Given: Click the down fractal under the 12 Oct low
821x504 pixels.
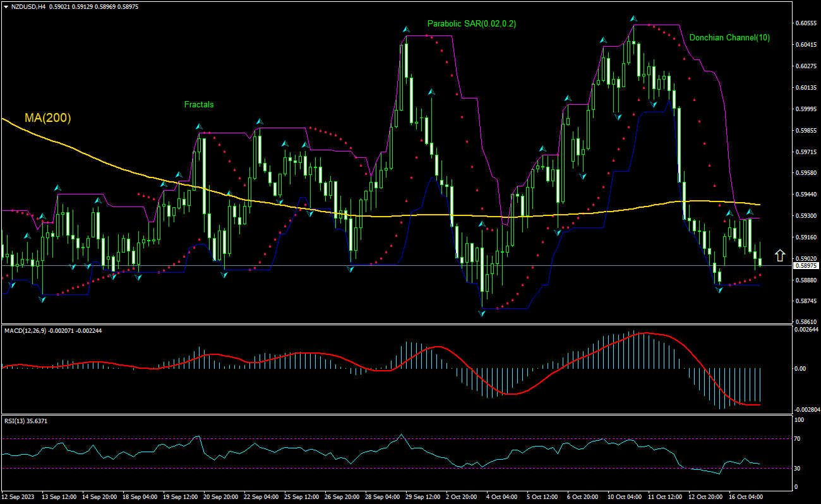Looking at the screenshot, I should click(719, 290).
